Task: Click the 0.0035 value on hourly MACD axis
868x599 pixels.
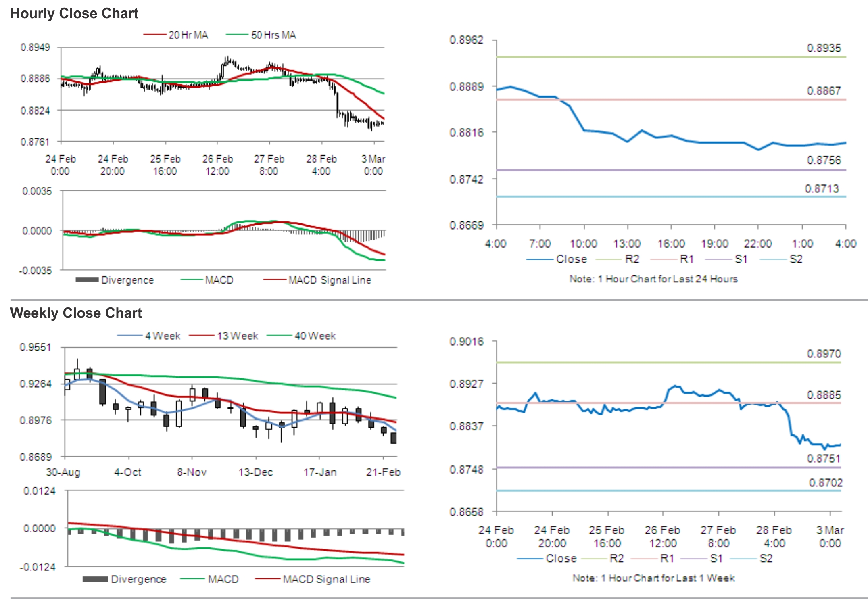Action: (x=37, y=191)
